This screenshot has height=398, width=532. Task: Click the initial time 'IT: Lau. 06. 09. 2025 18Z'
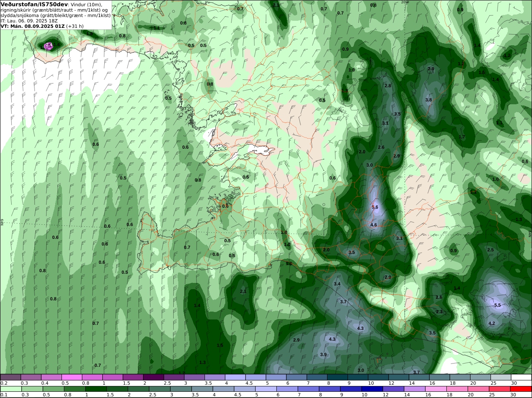[29, 20]
